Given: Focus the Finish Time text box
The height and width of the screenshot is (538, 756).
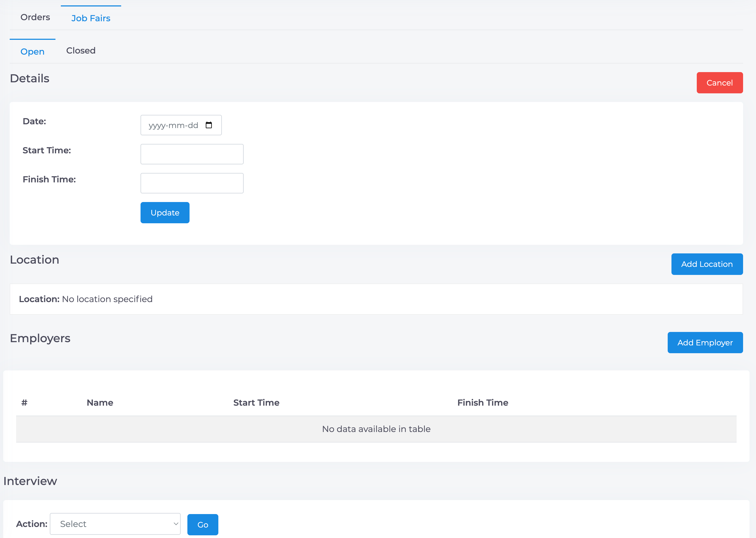Looking at the screenshot, I should click(x=192, y=183).
